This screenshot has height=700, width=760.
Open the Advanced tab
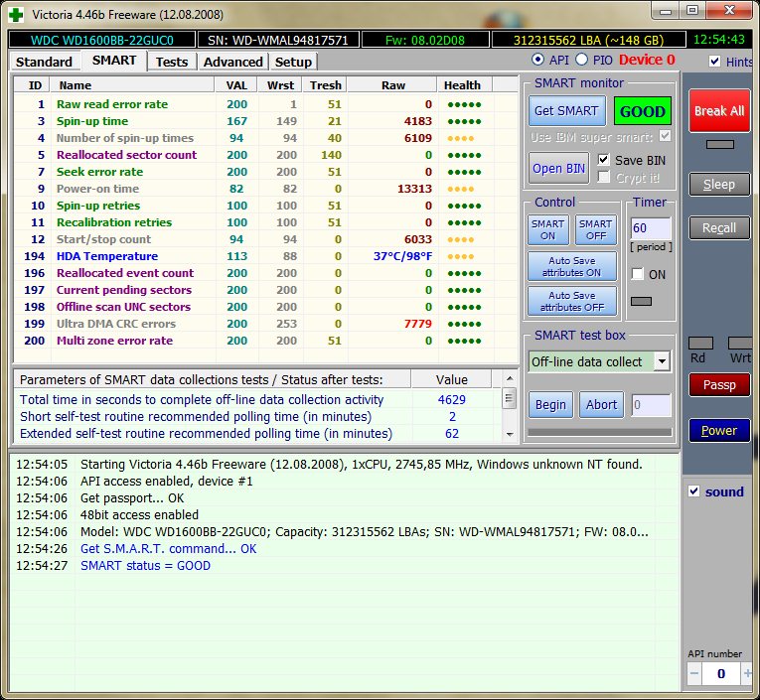click(x=232, y=62)
